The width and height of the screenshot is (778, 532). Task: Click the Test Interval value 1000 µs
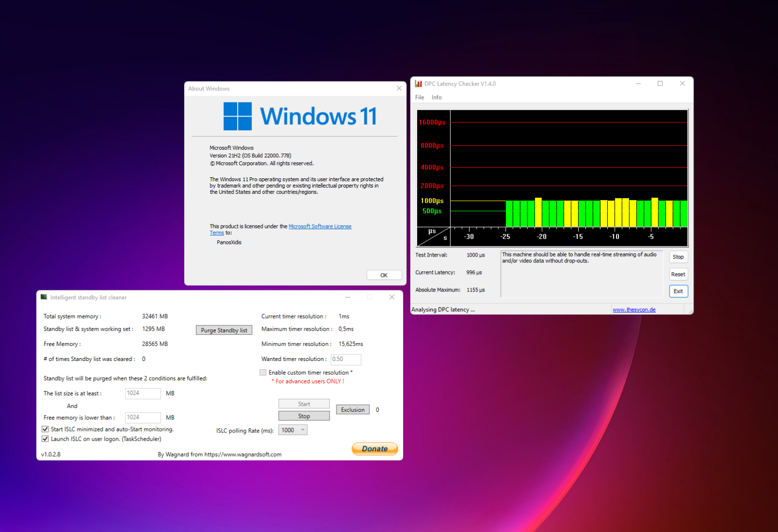pyautogui.click(x=476, y=255)
